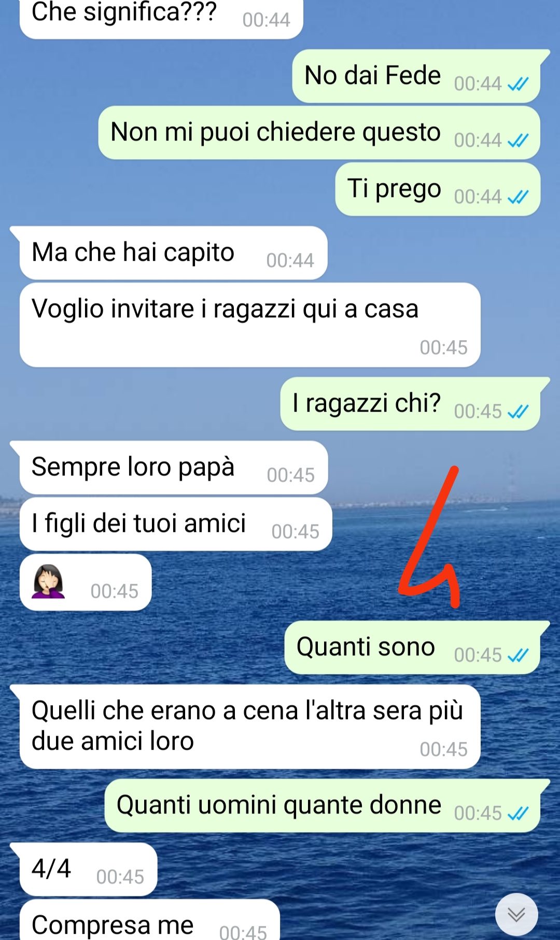Tap blue ticks on 'Non mi puoi chiedere questo'
Viewport: 560px width, 940px height.
[x=518, y=140]
